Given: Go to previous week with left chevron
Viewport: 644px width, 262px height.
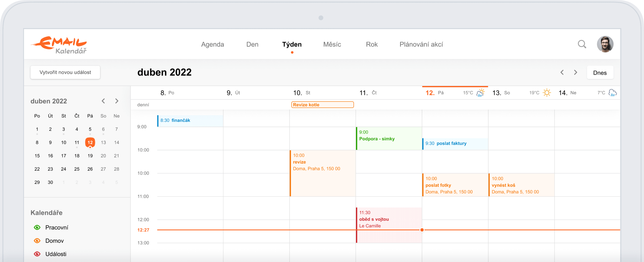Looking at the screenshot, I should pyautogui.click(x=562, y=72).
